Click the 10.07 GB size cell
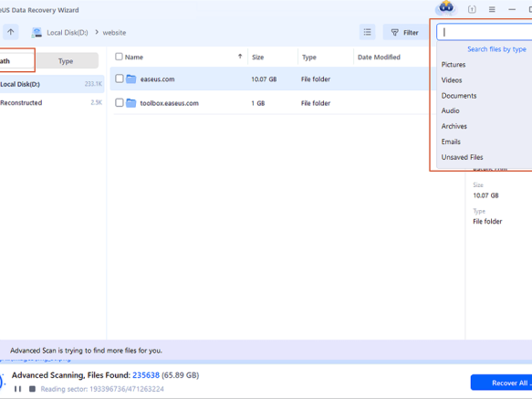 click(264, 79)
